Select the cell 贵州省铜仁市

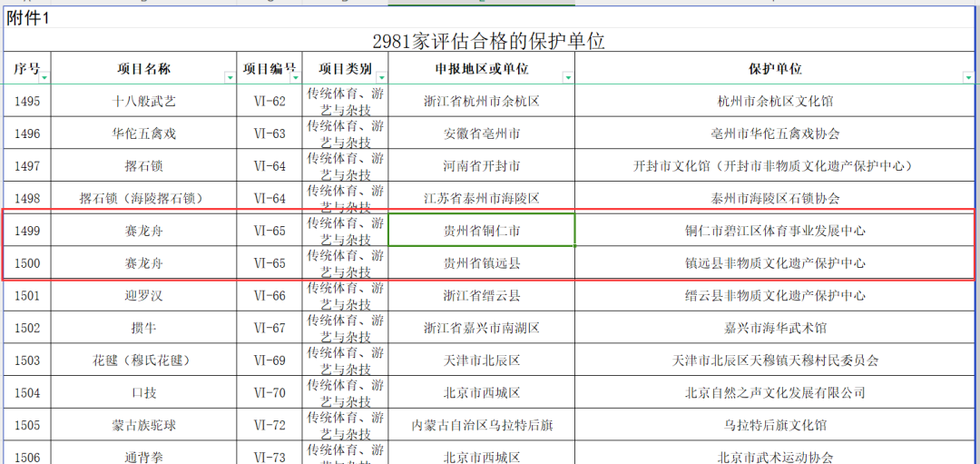(481, 231)
